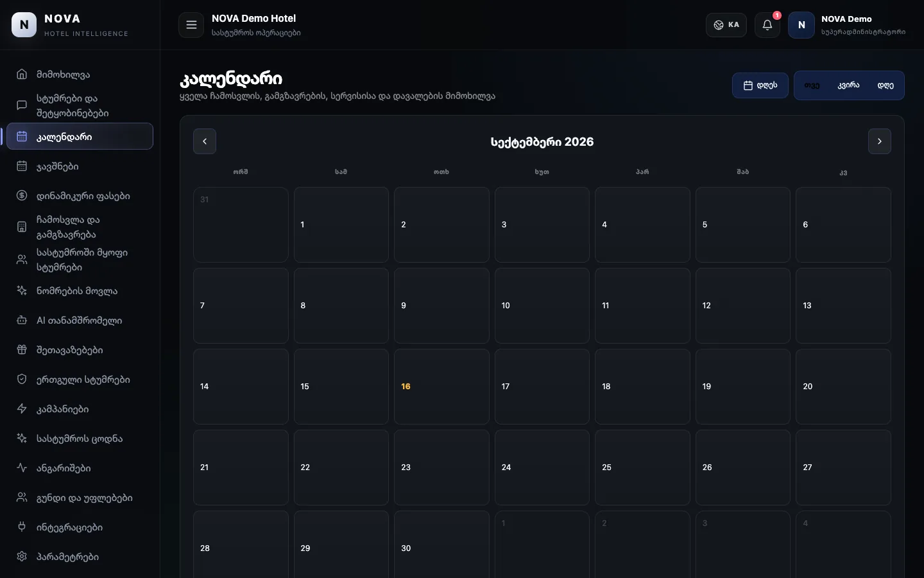The image size is (924, 578).
Task: Open NOVA Demo user profile menu
Action: [847, 25]
